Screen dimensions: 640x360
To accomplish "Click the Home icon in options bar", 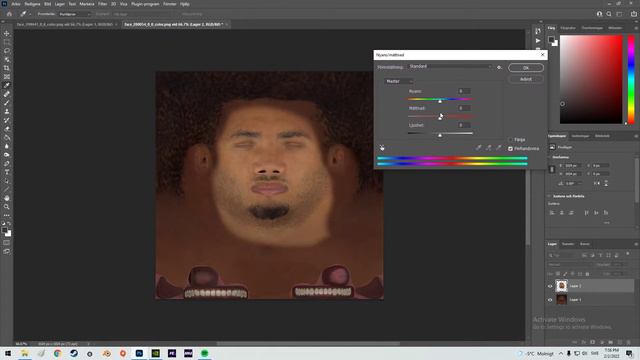I will (9, 14).
